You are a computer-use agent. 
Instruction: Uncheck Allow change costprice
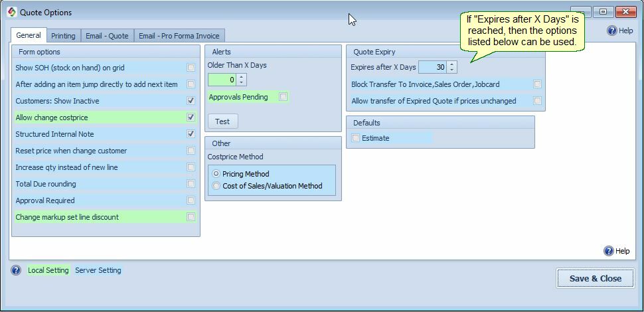coord(191,117)
